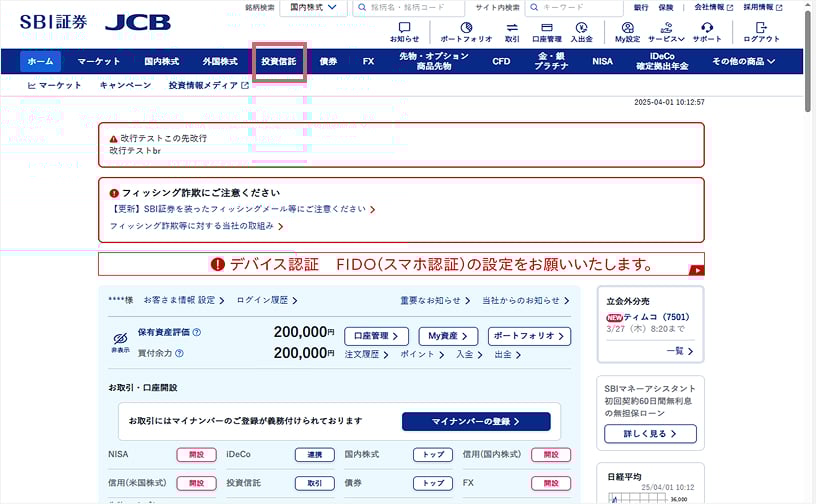Image resolution: width=816 pixels, height=504 pixels.
Task: Open お客さま情報 設定 link
Action: (184, 300)
